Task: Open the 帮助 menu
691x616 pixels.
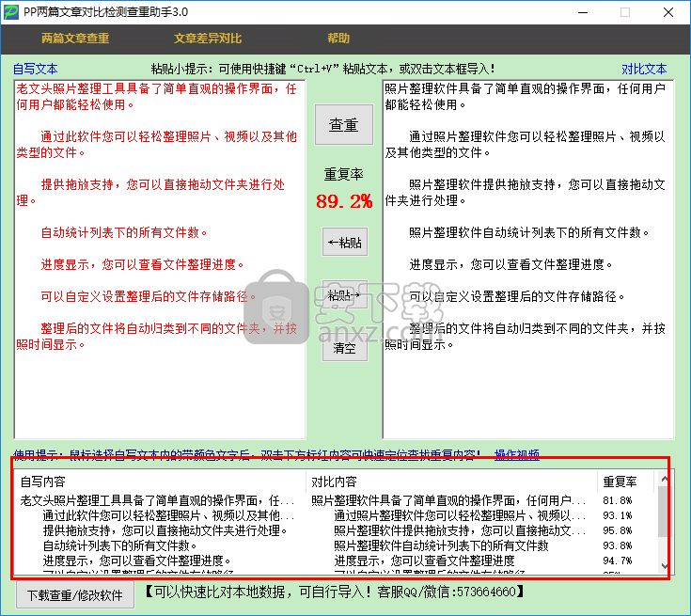Action: [x=338, y=39]
